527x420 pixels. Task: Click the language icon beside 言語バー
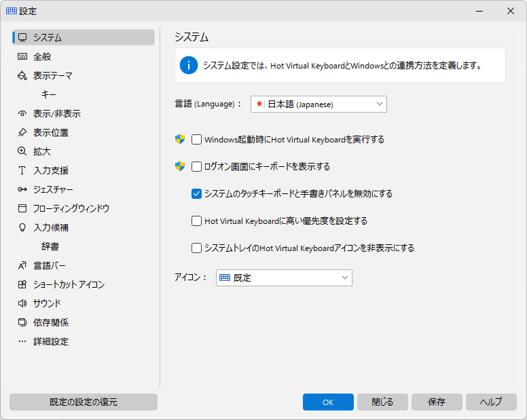coord(22,265)
